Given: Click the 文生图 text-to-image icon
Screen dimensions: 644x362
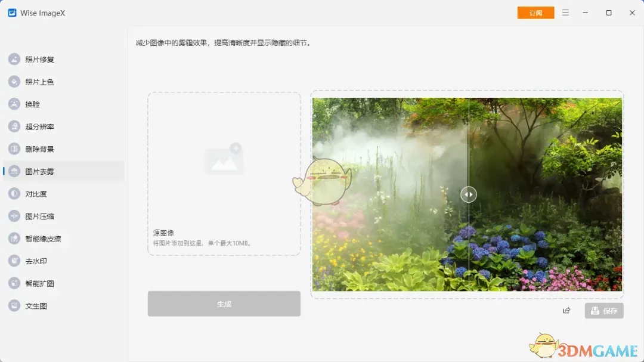Looking at the screenshot, I should point(14,306).
